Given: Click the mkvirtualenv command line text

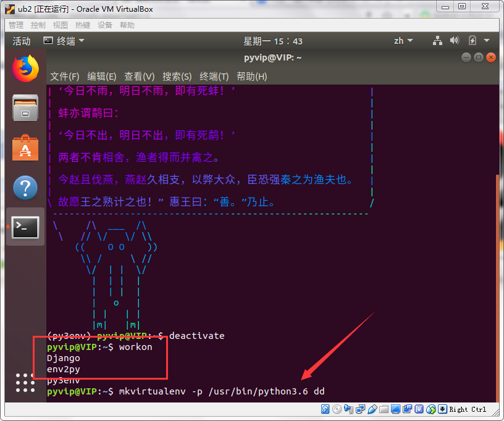Looking at the screenshot, I should (x=222, y=391).
